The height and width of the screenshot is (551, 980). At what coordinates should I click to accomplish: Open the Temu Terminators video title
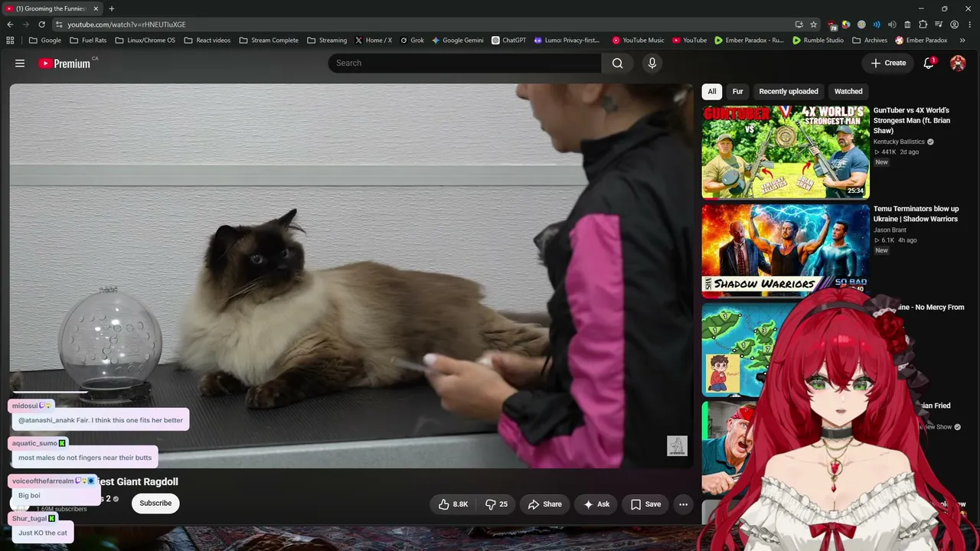(916, 214)
